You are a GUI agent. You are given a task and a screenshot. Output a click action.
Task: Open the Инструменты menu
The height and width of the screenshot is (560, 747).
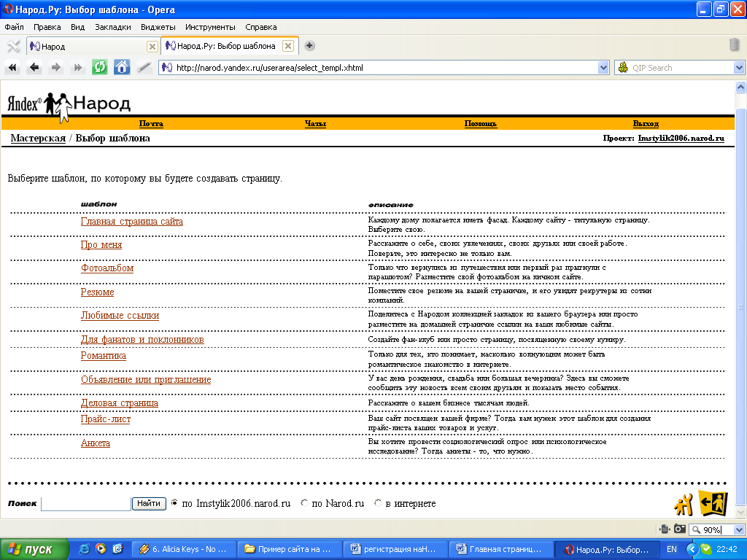click(210, 27)
